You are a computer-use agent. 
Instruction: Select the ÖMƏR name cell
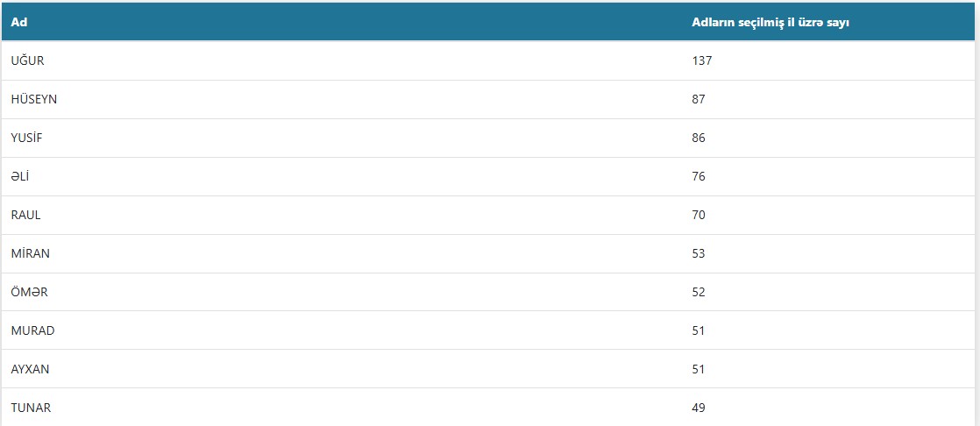[30, 292]
